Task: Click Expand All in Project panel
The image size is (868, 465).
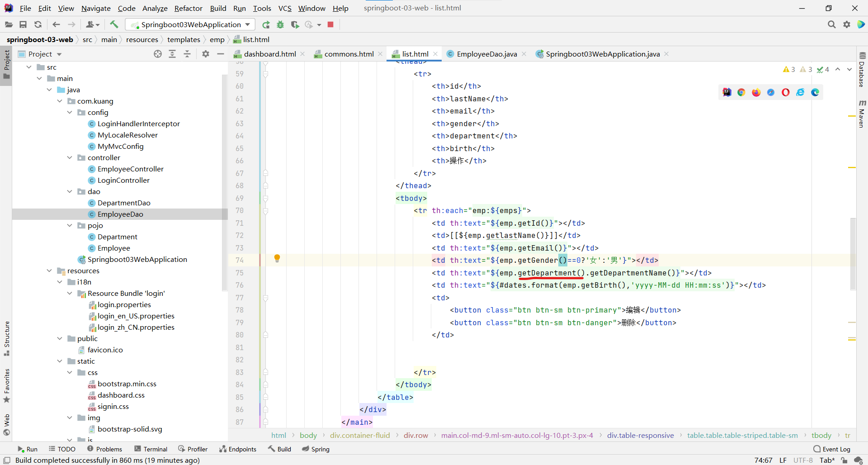Action: 172,54
